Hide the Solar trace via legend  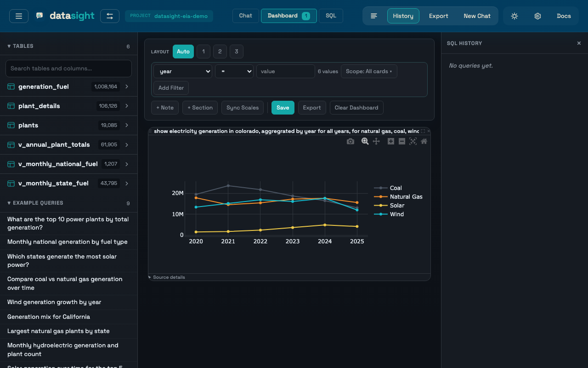(x=396, y=205)
